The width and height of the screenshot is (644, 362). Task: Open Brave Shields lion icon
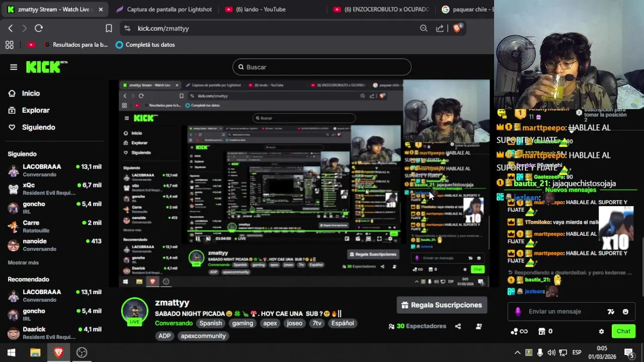(x=457, y=28)
